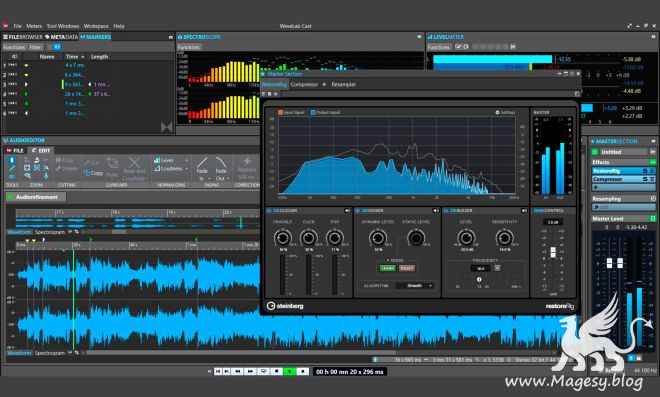Click the Steinberg logo in plugin window
660x397 pixels.
[285, 306]
